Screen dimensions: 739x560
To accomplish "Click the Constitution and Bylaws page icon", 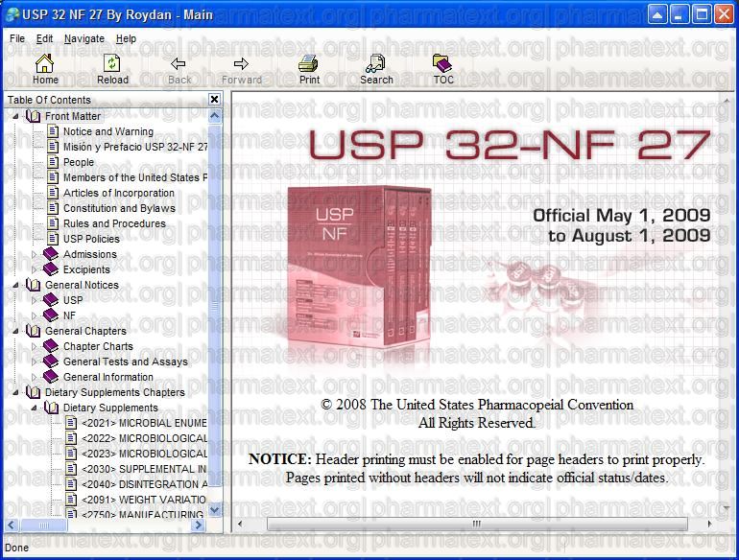I will pyautogui.click(x=53, y=208).
